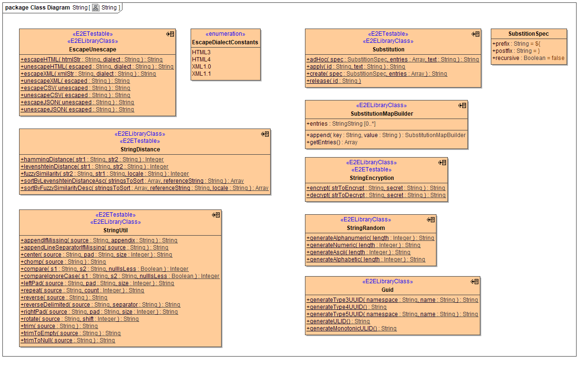Image resolution: width=588 pixels, height=368 pixels.
Task: Select the HTML4 enumeration literal
Action: pyautogui.click(x=201, y=60)
